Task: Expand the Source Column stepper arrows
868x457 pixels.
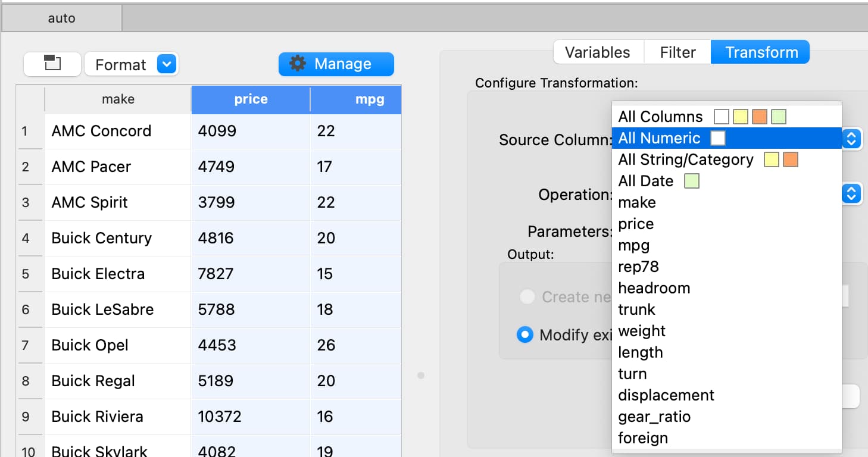Action: [851, 139]
